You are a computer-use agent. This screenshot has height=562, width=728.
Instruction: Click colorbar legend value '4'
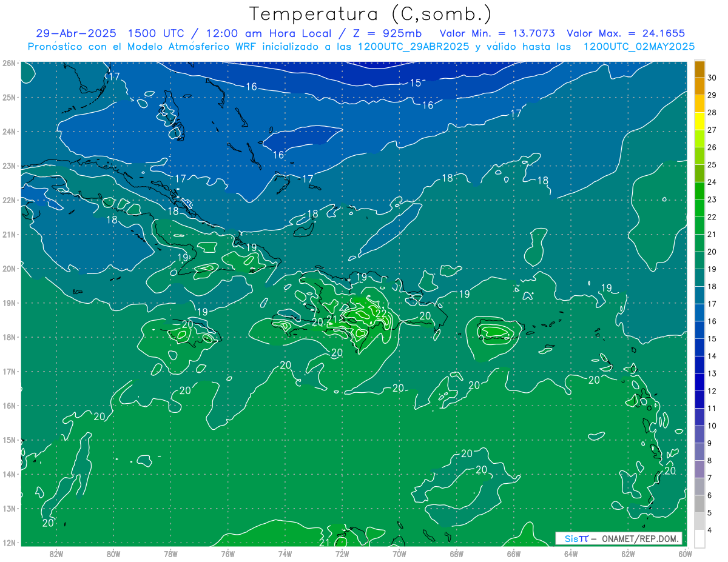(710, 530)
